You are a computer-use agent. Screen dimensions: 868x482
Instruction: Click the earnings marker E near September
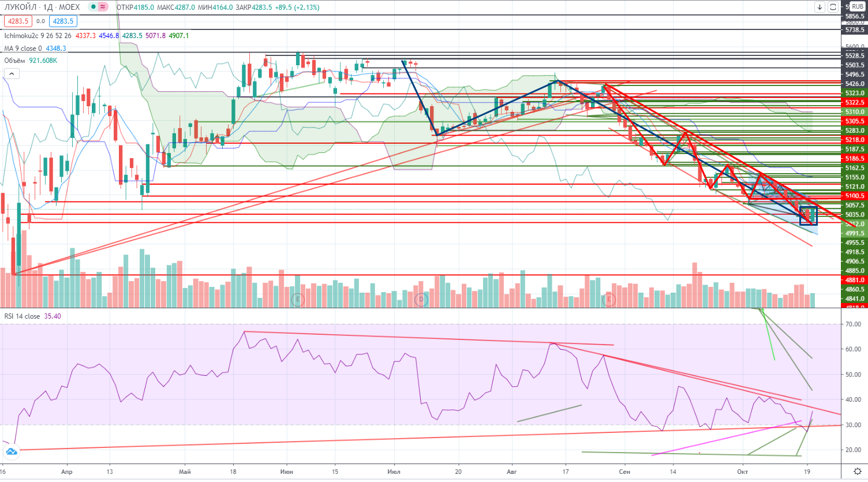tap(608, 299)
